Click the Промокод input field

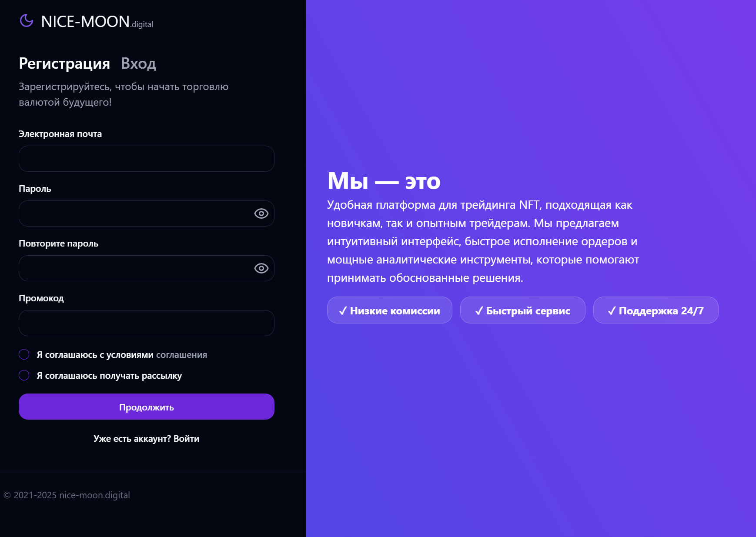[x=146, y=323]
